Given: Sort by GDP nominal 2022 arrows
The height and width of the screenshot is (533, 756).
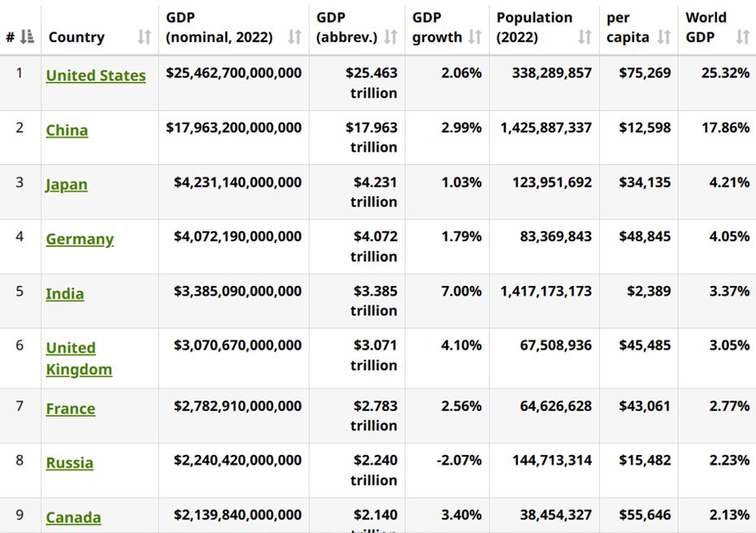Looking at the screenshot, I should (295, 37).
